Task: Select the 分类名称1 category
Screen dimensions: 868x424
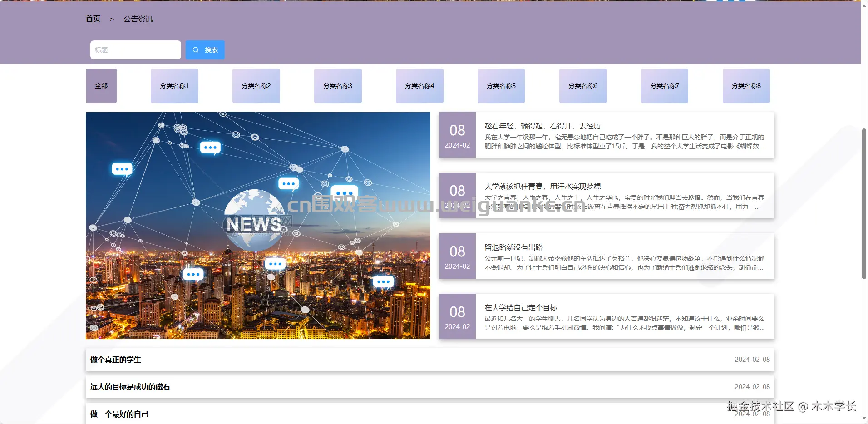Action: pyautogui.click(x=174, y=85)
